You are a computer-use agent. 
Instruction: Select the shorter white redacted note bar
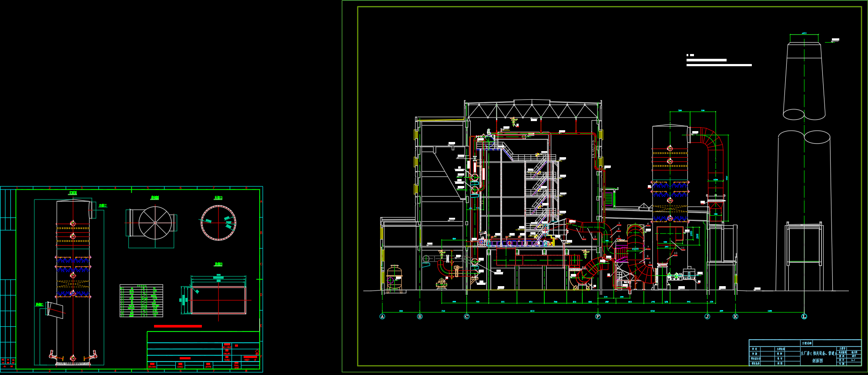(x=707, y=60)
